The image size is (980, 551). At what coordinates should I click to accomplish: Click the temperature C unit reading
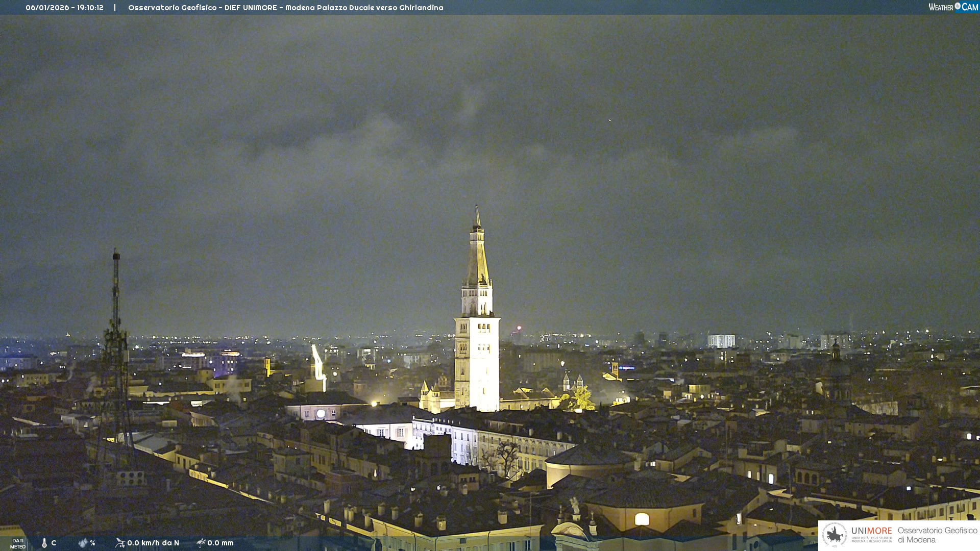pos(54,543)
